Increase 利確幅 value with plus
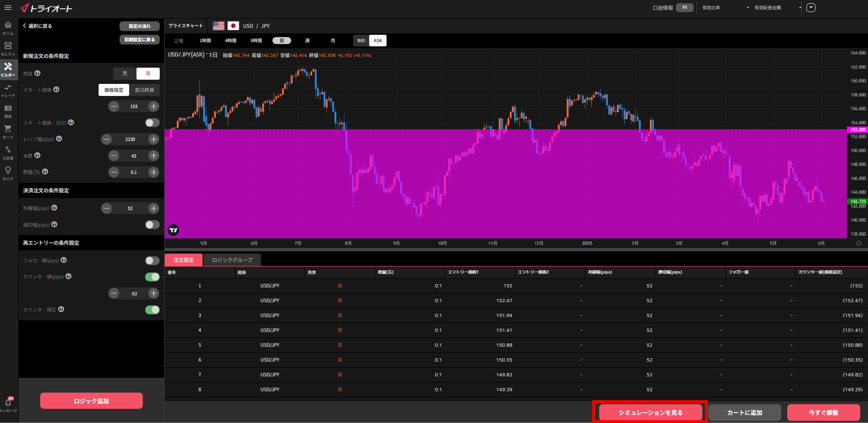The height and width of the screenshot is (423, 868). (154, 208)
